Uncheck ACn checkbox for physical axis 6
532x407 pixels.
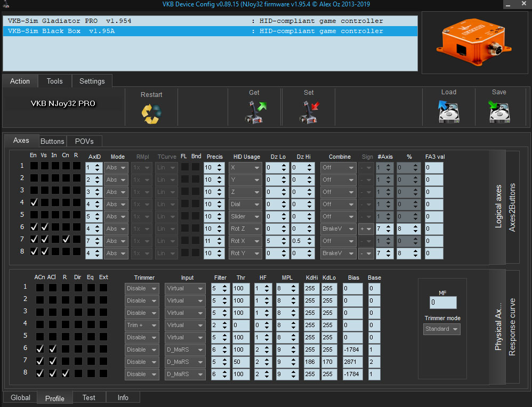[x=39, y=348]
